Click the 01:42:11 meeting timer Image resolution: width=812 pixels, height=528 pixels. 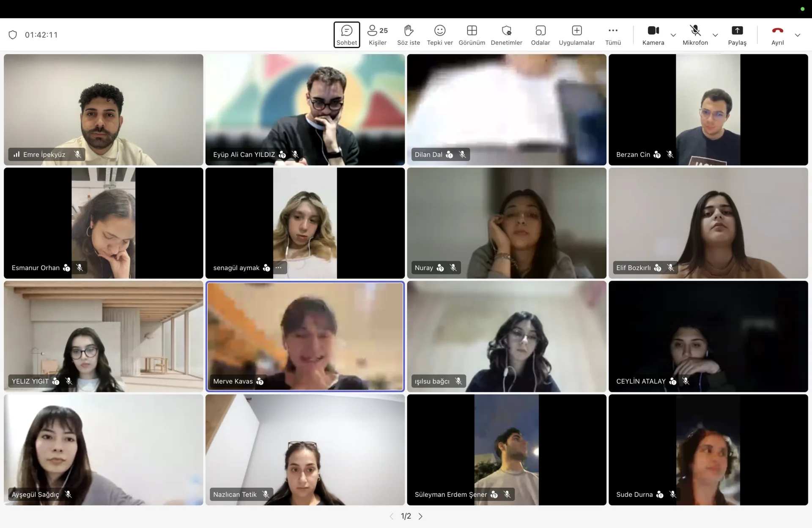tap(41, 35)
